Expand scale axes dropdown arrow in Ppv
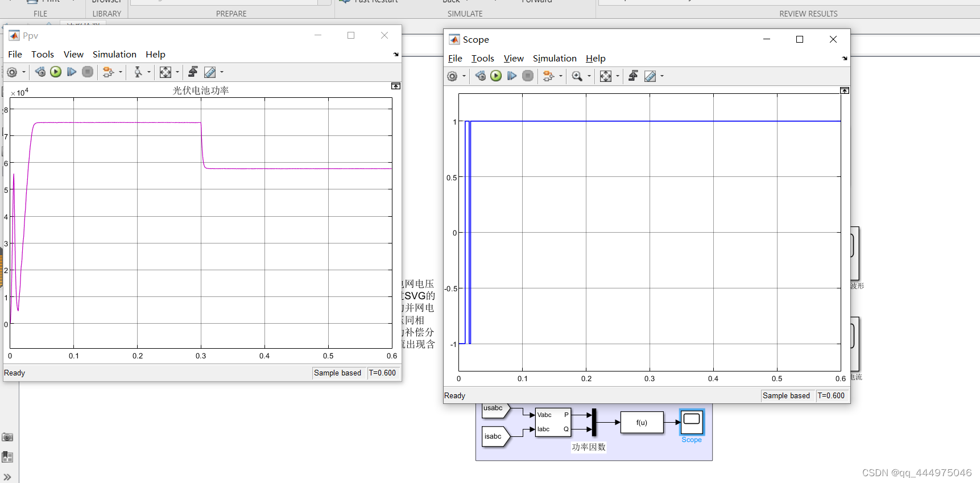980x483 pixels. (x=177, y=72)
